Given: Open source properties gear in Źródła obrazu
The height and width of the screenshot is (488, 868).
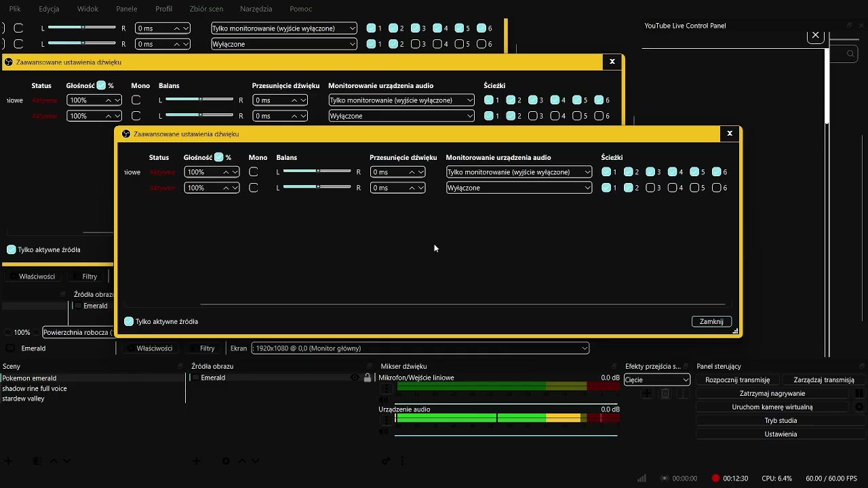Looking at the screenshot, I should (x=226, y=461).
